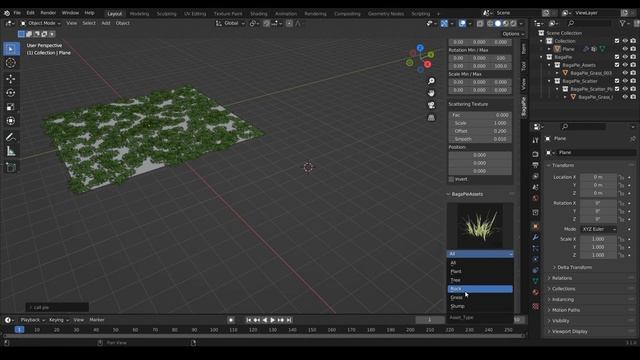The image size is (640, 360).
Task: Expand the Viewport Display panel
Action: (569, 331)
